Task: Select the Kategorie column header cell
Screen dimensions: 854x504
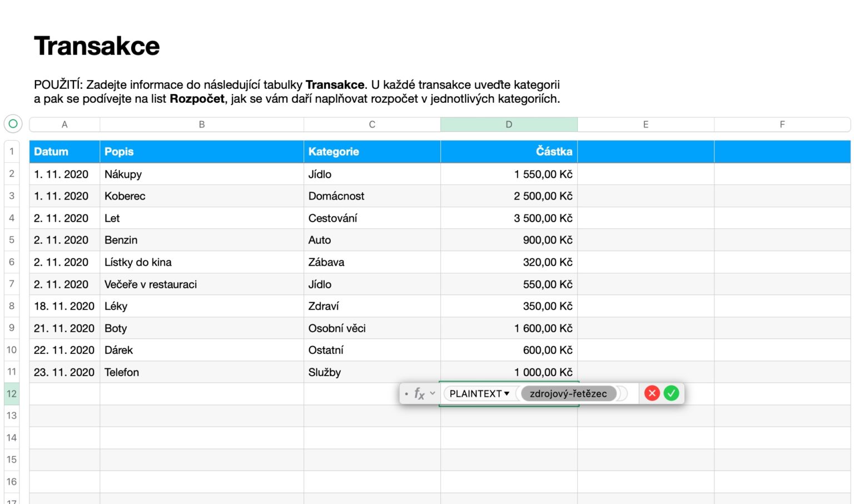Action: tap(372, 151)
